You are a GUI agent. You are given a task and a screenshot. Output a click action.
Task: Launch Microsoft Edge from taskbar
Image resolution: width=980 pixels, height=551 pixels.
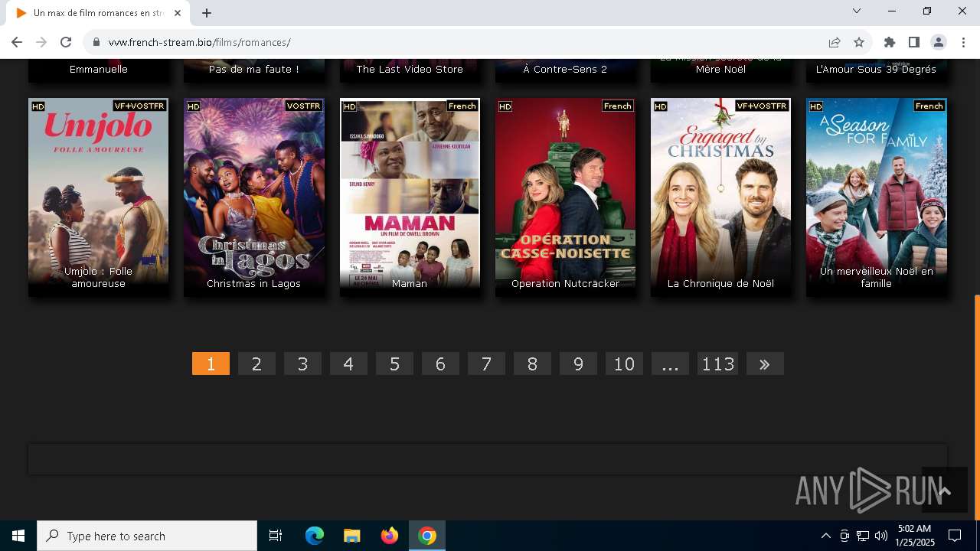click(x=315, y=536)
